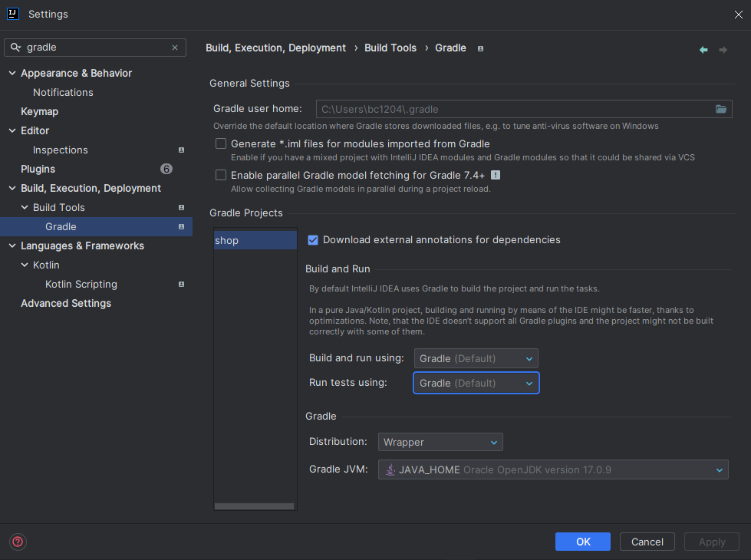The height and width of the screenshot is (560, 751).
Task: Select Inspections in the settings tree
Action: (x=61, y=150)
